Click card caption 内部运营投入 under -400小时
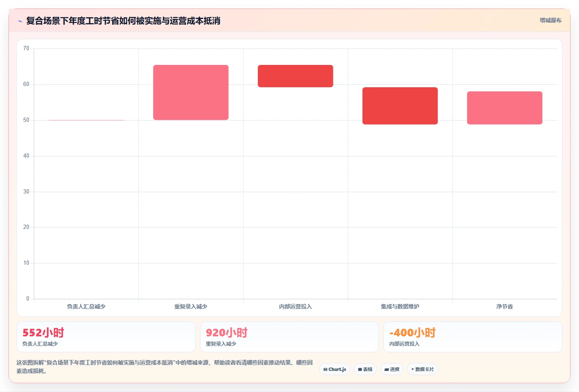The width and height of the screenshot is (579, 392). point(405,344)
